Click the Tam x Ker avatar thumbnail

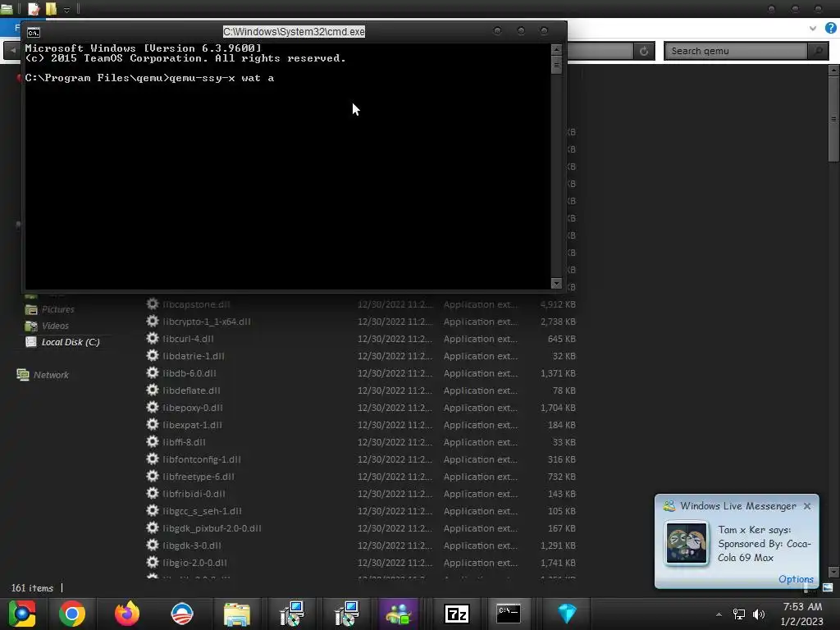pos(687,543)
